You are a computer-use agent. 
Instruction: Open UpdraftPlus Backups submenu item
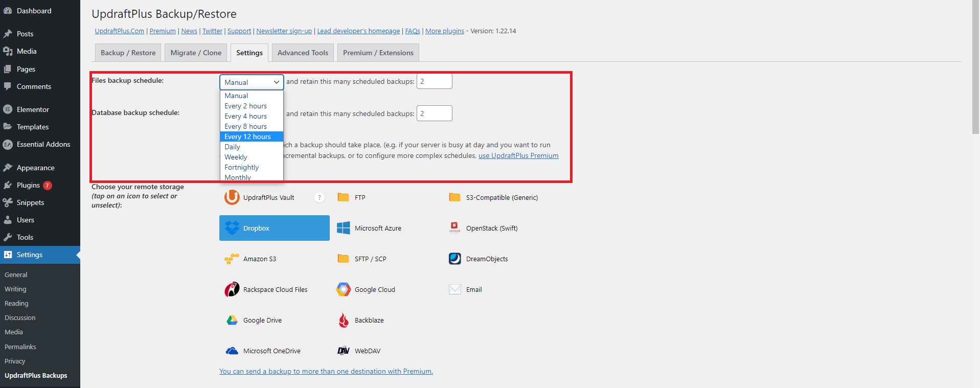[x=36, y=375]
